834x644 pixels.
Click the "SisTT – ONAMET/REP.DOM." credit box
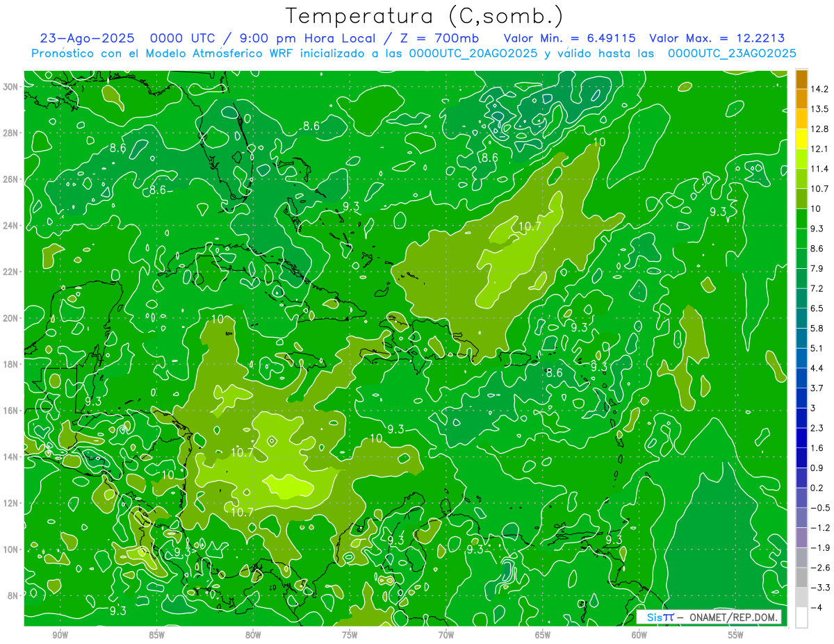click(708, 617)
